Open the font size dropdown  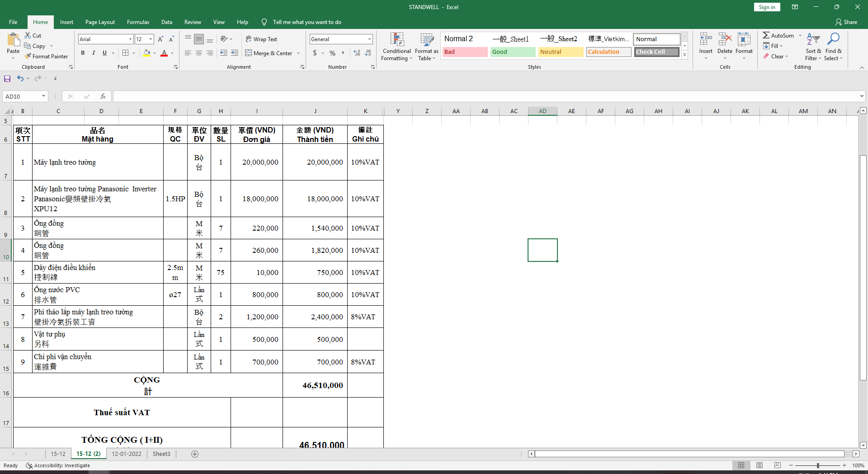coord(151,39)
